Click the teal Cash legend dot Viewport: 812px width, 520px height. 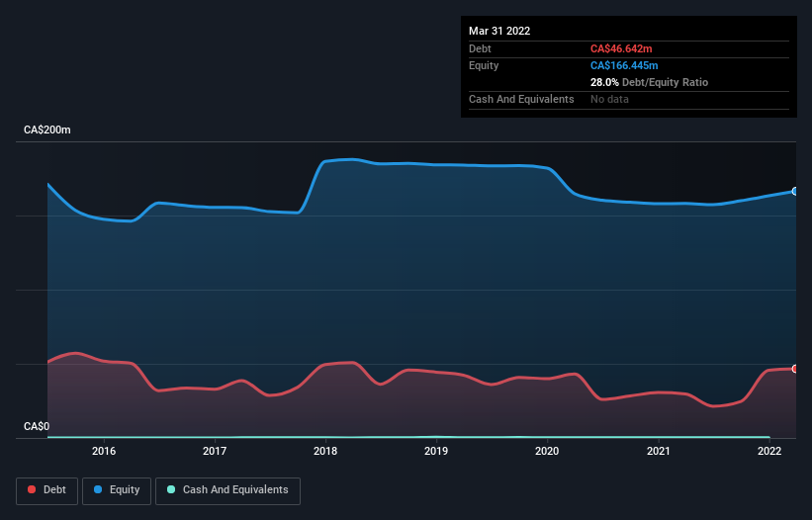171,489
